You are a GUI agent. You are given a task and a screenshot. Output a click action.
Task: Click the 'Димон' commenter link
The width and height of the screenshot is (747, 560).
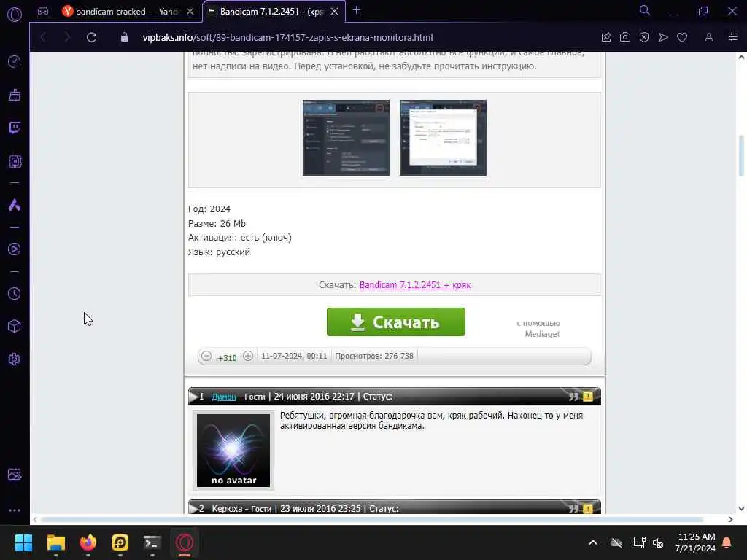tap(224, 396)
